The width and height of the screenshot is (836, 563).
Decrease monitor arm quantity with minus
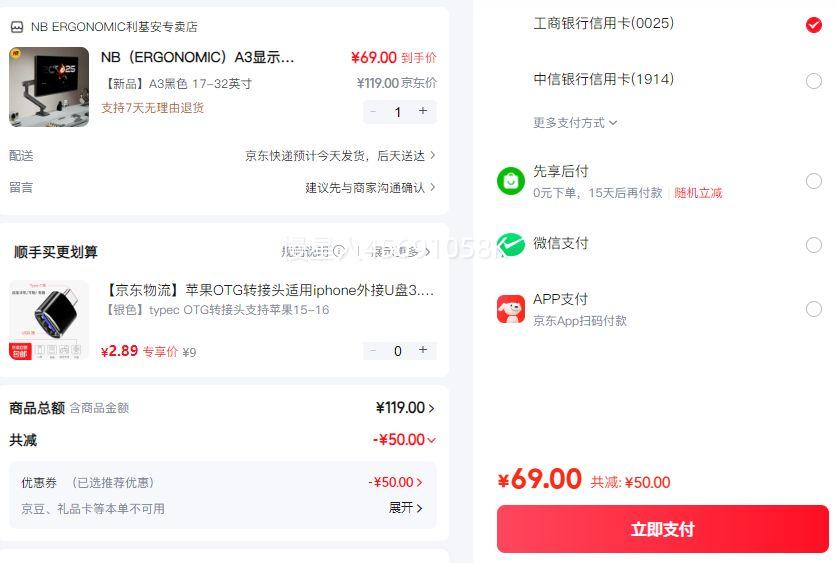373,112
